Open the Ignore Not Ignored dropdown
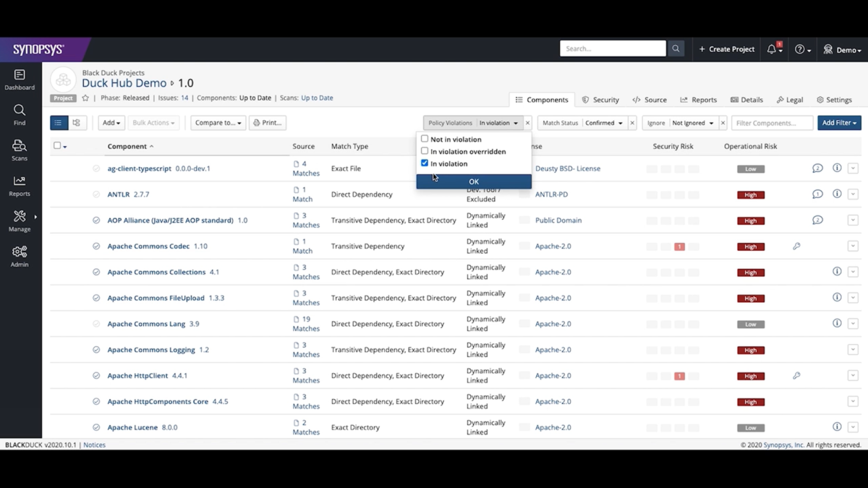This screenshot has height=488, width=868. point(693,123)
